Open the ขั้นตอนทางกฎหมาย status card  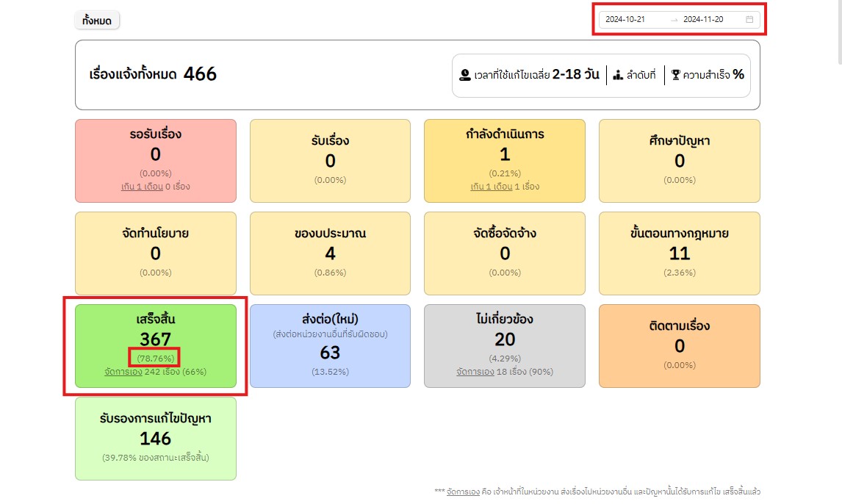(x=680, y=253)
